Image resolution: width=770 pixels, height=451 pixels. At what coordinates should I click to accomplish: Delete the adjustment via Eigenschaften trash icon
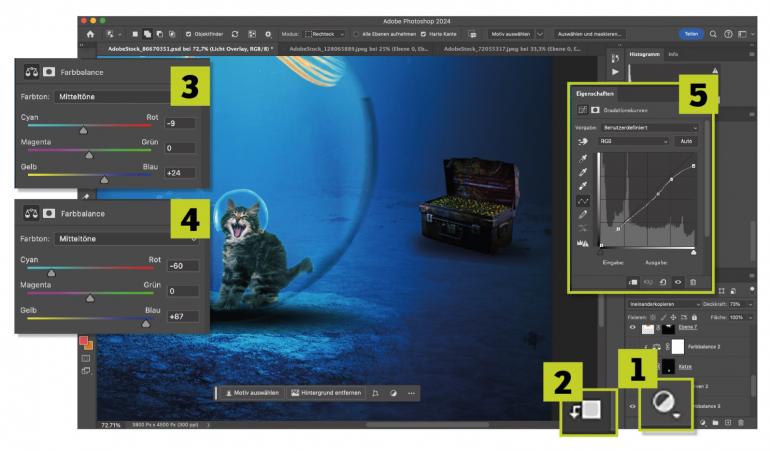point(693,282)
